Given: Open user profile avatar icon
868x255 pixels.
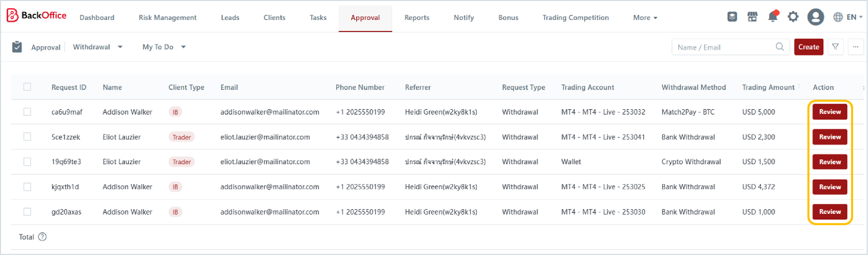Looking at the screenshot, I should pos(816,17).
